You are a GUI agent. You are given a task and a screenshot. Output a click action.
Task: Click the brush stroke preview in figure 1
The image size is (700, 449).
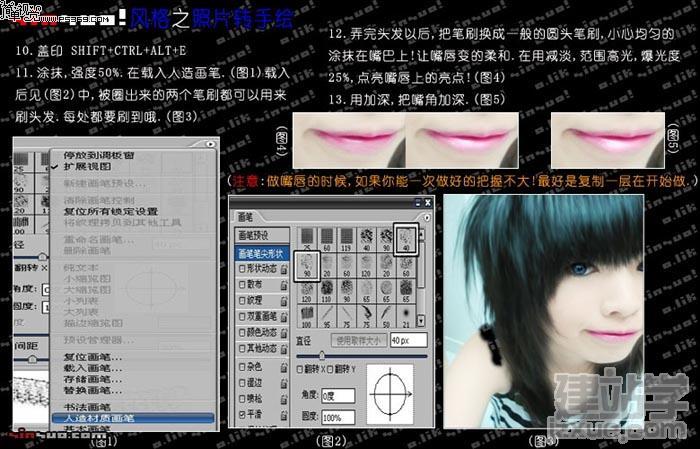click(30, 396)
